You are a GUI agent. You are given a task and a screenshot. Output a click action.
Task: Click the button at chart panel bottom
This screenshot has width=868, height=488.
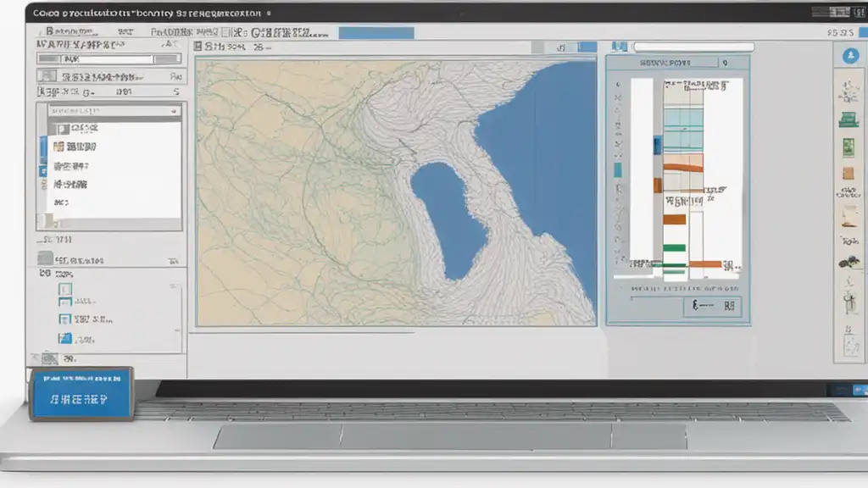coord(712,306)
